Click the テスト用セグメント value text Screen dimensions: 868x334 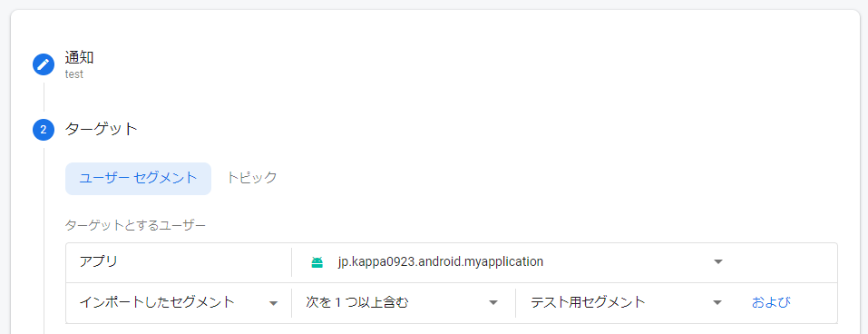pyautogui.click(x=588, y=302)
